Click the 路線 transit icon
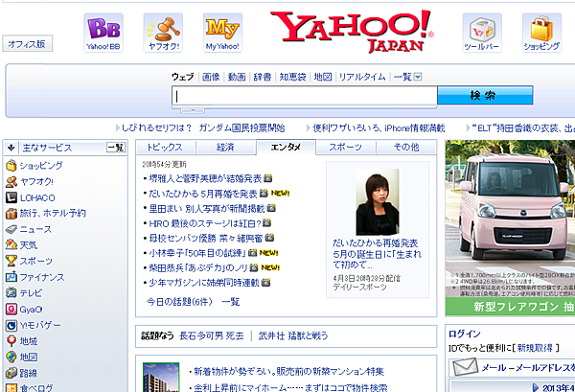The image size is (575, 392). pos(11,373)
